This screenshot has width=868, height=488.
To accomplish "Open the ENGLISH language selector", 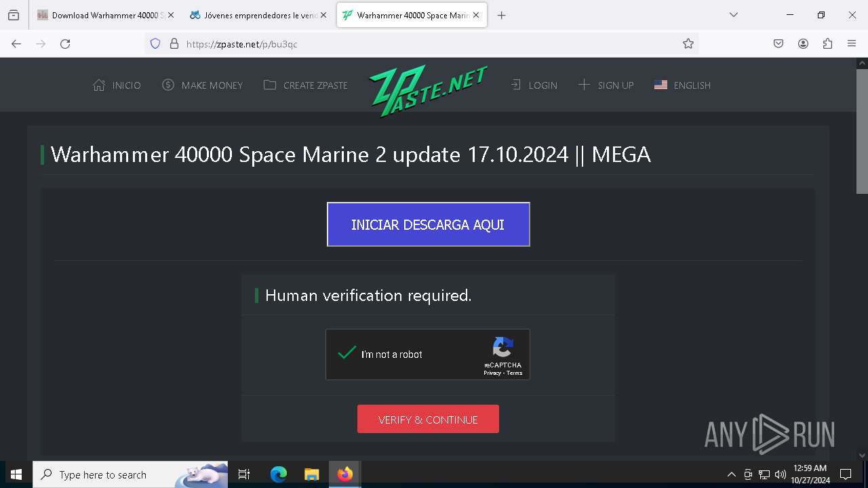I will point(682,85).
